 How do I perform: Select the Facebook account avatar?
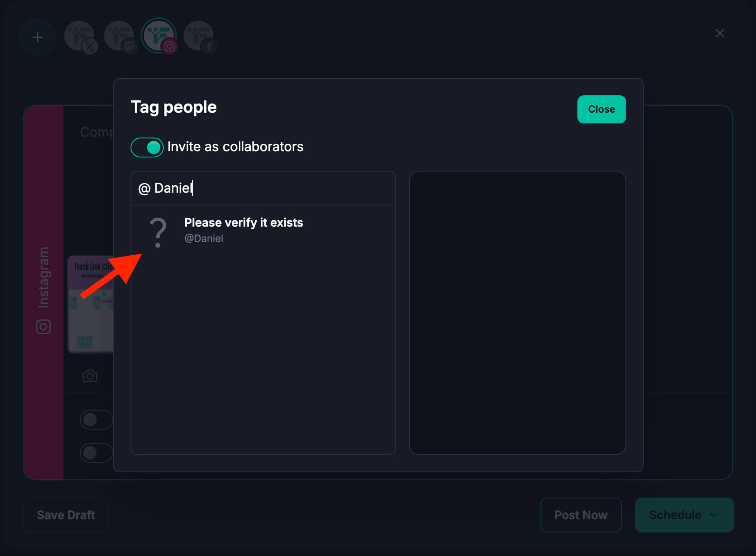199,36
